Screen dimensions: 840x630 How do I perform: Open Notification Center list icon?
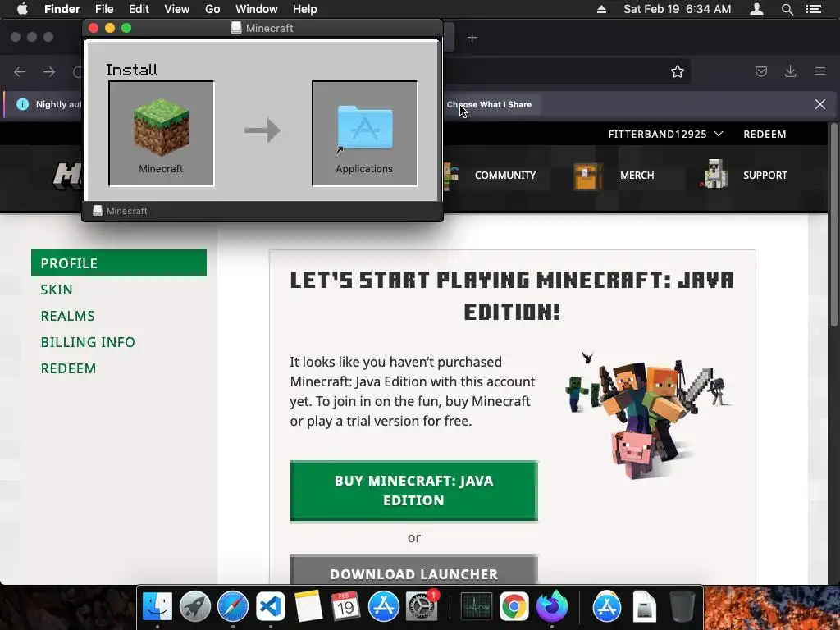(814, 9)
